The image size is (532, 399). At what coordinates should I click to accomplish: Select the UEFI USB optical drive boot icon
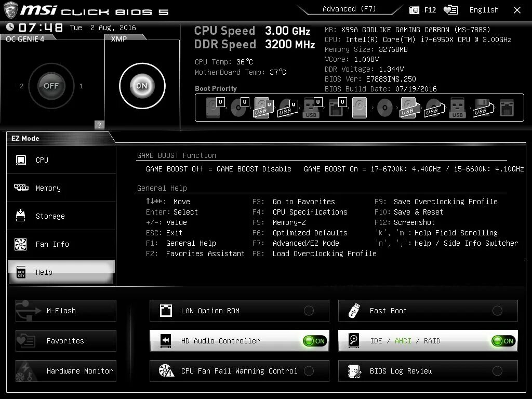point(288,108)
